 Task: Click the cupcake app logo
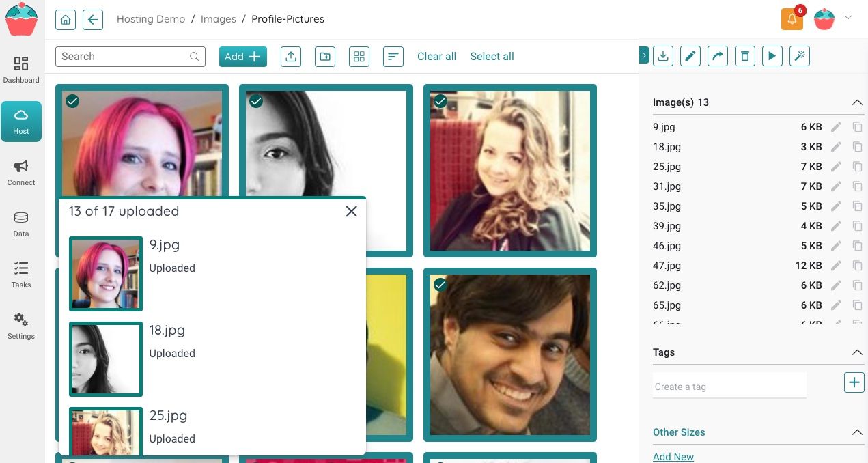click(22, 19)
